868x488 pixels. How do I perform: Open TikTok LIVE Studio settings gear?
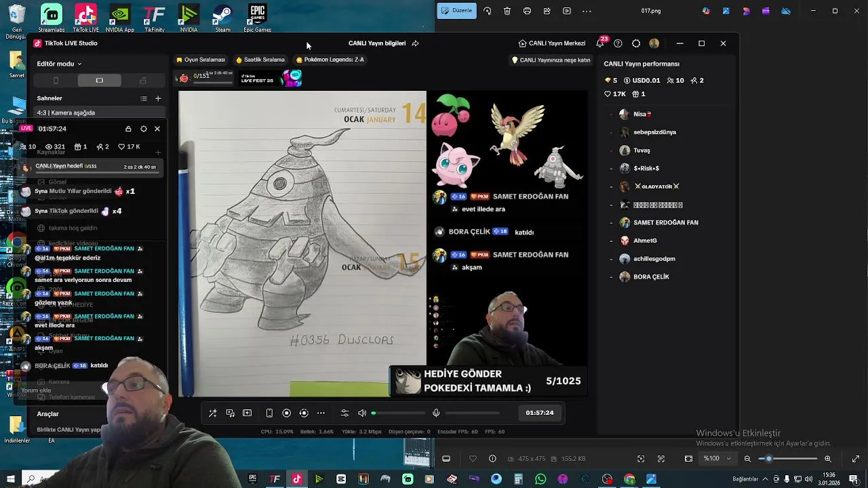pos(636,43)
